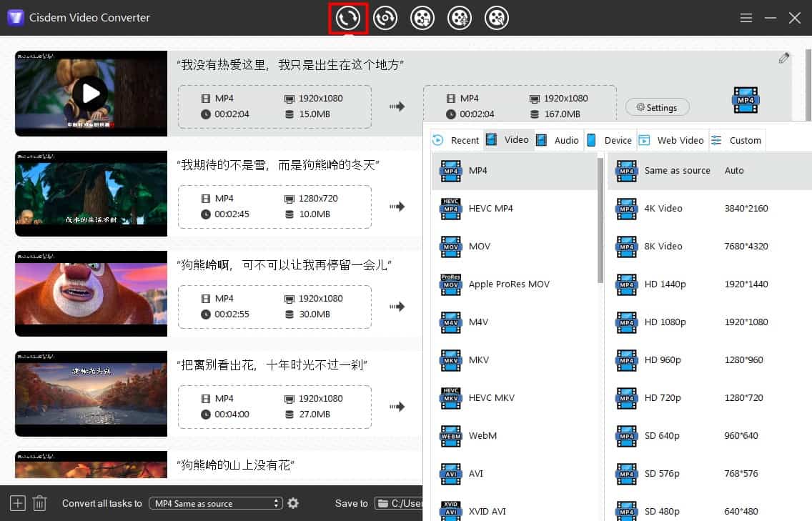Screen dimensions: 812x521
Task: Choose HD 720p preset
Action: tap(710, 398)
